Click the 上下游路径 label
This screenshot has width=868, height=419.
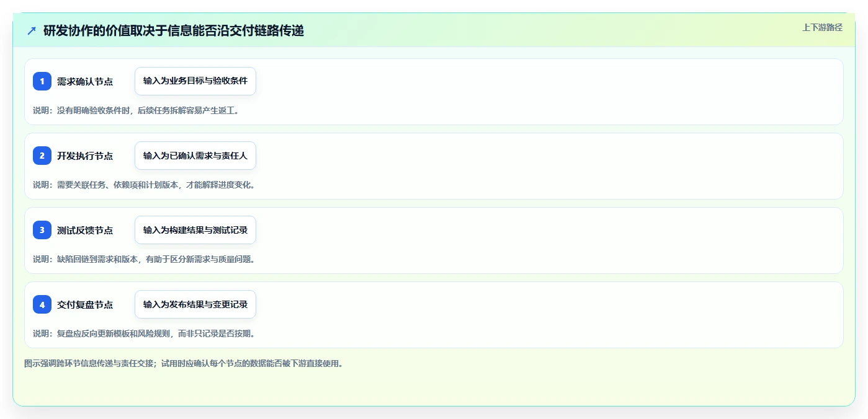pyautogui.click(x=822, y=27)
